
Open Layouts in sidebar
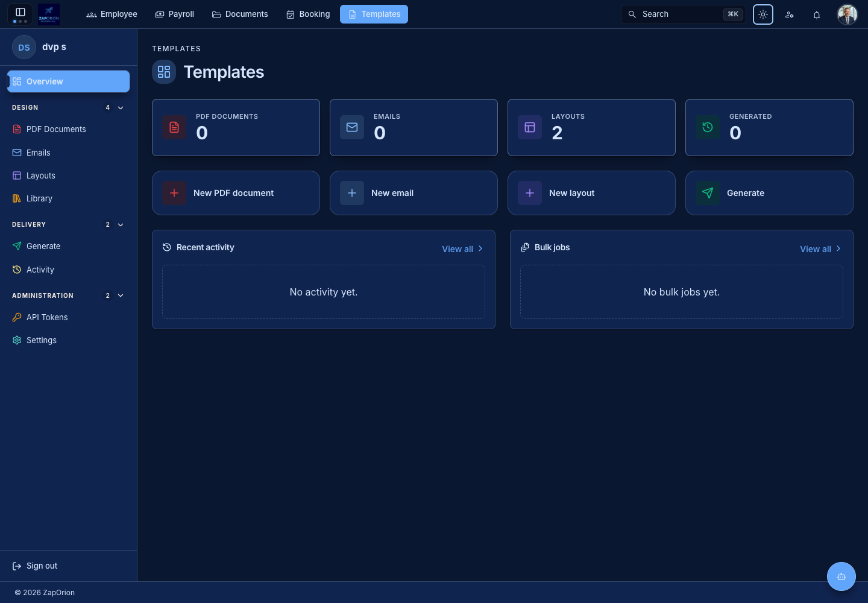[x=68, y=175]
